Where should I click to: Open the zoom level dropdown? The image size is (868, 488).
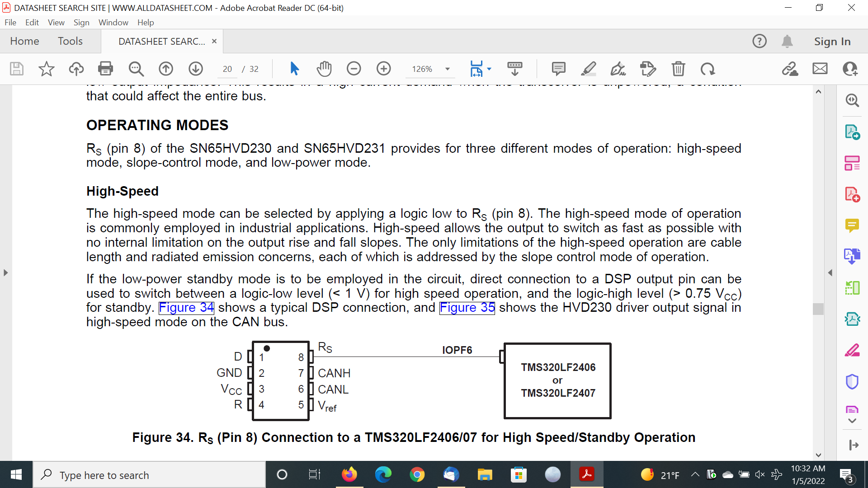[x=448, y=69]
